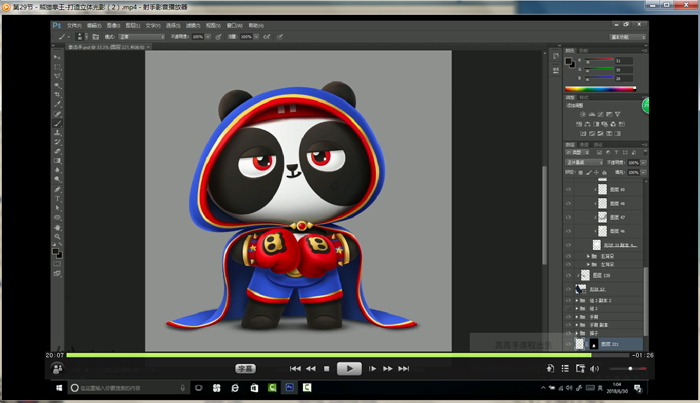Click the 字幕 subtitle button

[x=246, y=368]
